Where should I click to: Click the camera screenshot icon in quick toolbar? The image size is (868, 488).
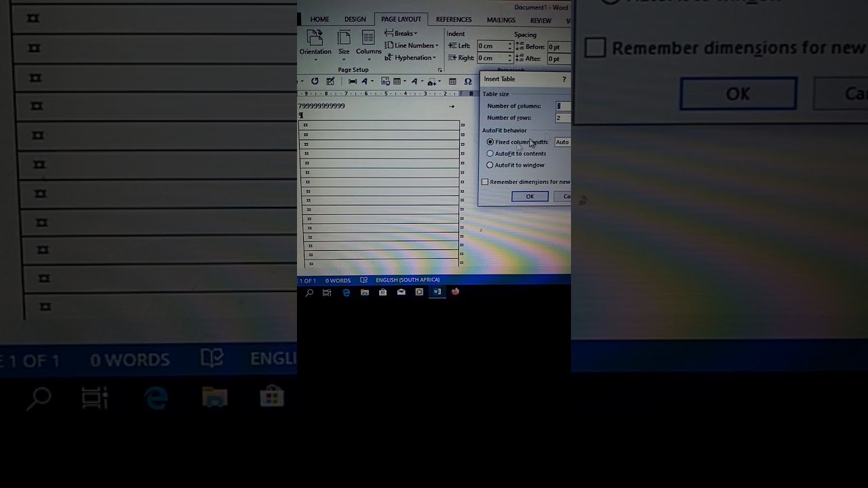(432, 82)
